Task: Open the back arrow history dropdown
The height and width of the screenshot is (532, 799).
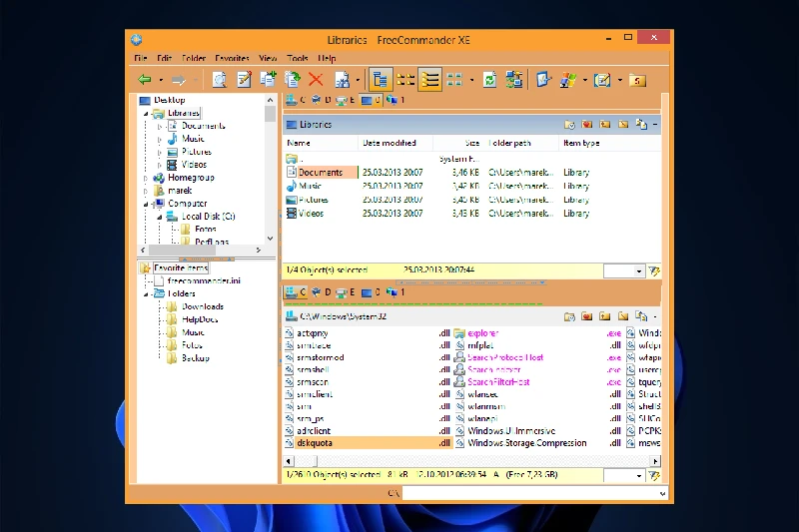Action: pyautogui.click(x=161, y=80)
